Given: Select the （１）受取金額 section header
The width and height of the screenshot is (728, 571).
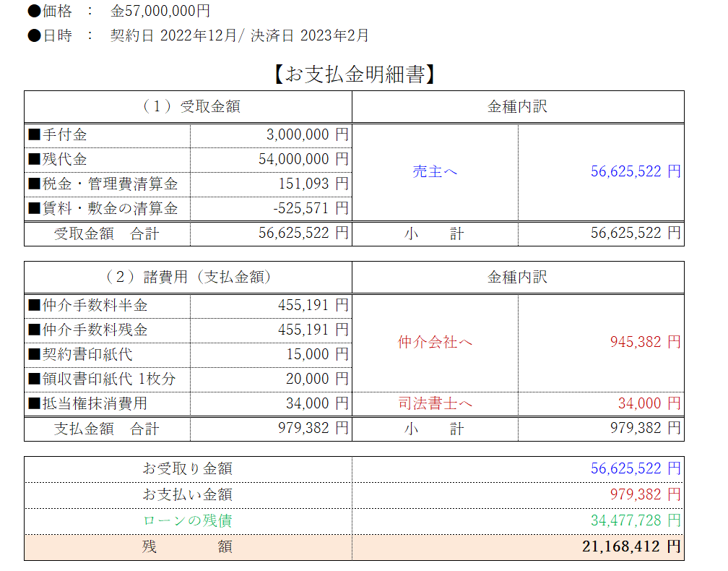Looking at the screenshot, I should (x=188, y=107).
